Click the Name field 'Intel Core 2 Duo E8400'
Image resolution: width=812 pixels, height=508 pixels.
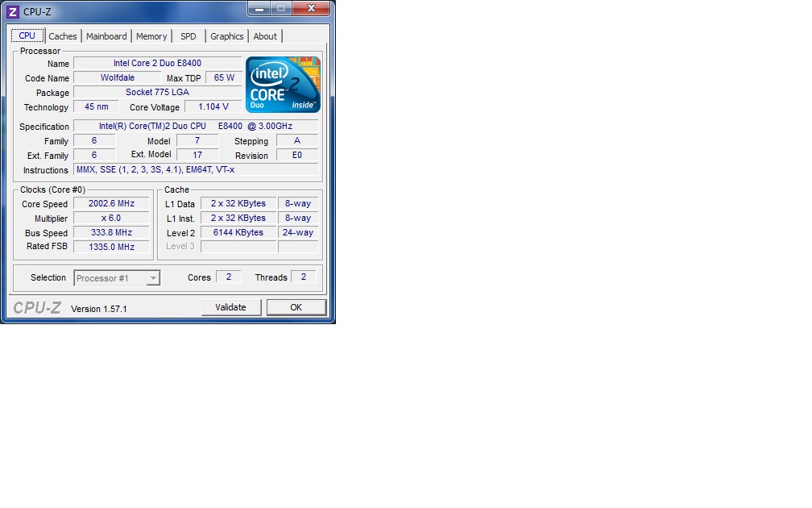pyautogui.click(x=157, y=63)
